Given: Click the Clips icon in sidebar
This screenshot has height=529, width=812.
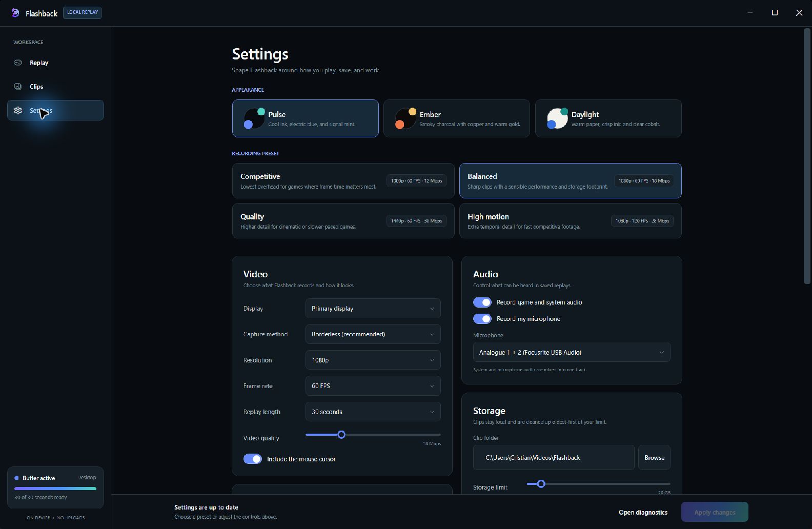Looking at the screenshot, I should pyautogui.click(x=18, y=87).
